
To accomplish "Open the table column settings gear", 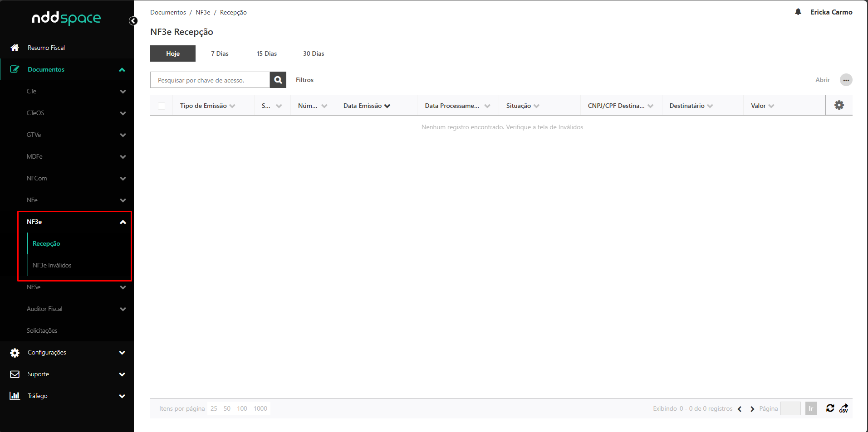I will (839, 105).
